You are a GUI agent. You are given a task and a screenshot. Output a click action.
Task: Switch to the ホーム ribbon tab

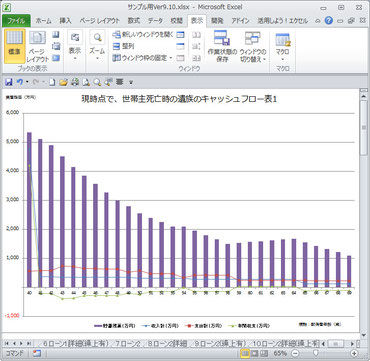(44, 21)
